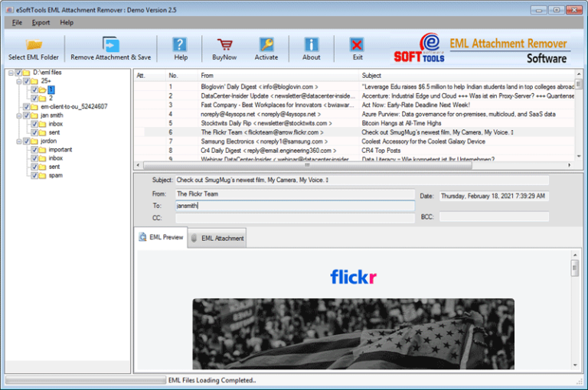This screenshot has width=588, height=390.
Task: Collapse the jordon tree node
Action: click(18, 141)
